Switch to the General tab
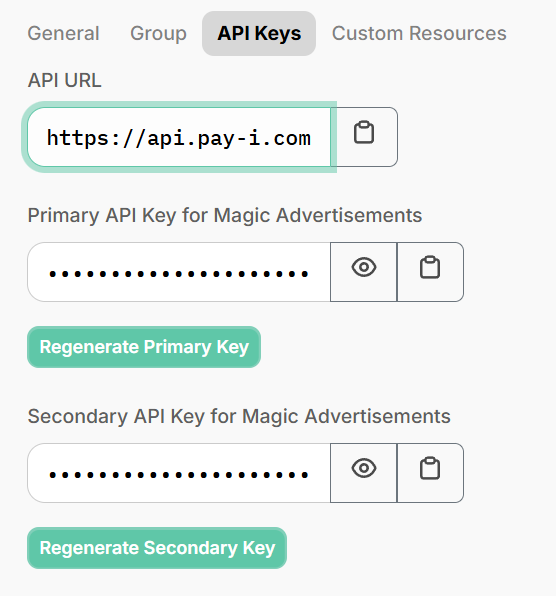The image size is (556, 596). 63,33
